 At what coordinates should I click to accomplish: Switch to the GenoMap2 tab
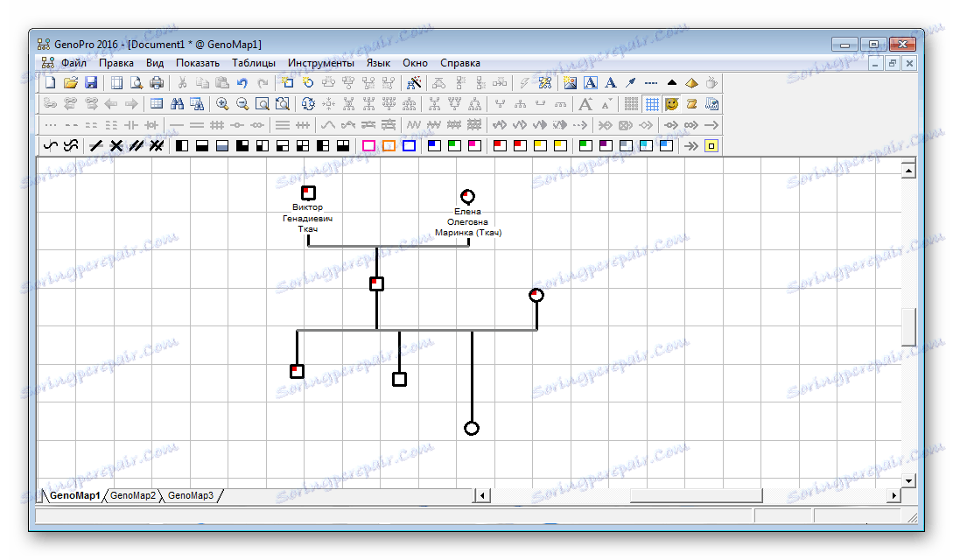[x=133, y=495]
